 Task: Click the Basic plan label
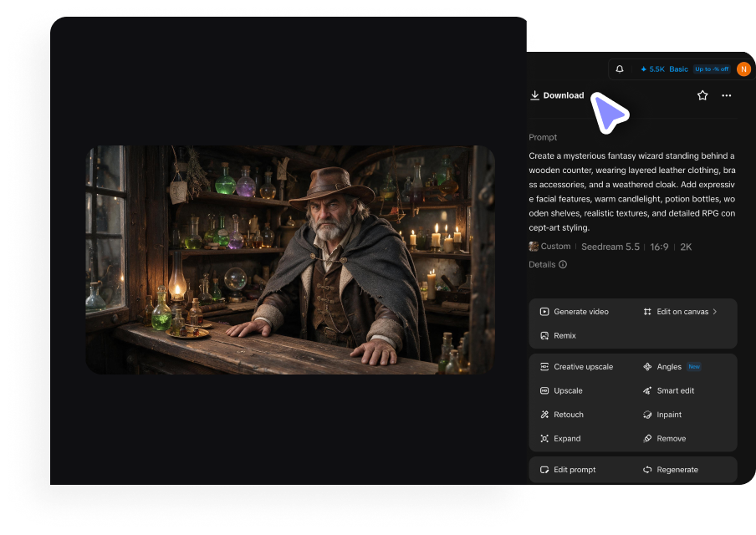point(678,69)
